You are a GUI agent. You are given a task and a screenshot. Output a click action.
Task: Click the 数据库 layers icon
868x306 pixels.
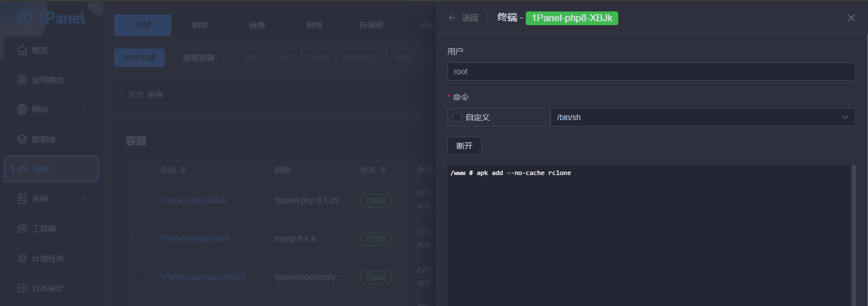[x=22, y=140]
